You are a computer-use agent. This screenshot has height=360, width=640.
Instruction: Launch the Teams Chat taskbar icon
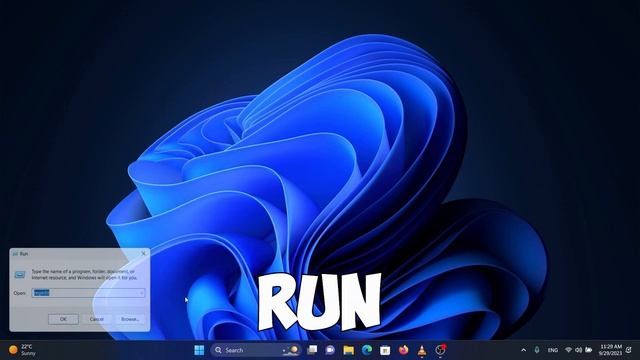point(330,350)
